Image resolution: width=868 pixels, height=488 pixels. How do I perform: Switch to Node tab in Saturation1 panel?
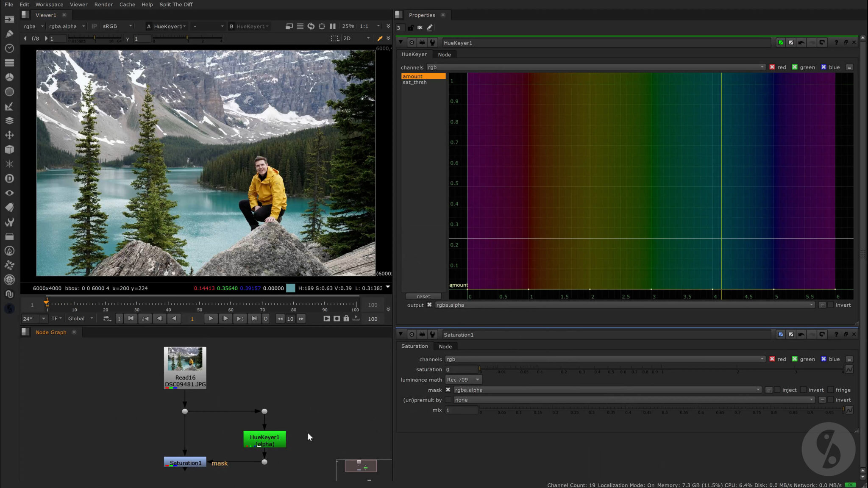[445, 347]
